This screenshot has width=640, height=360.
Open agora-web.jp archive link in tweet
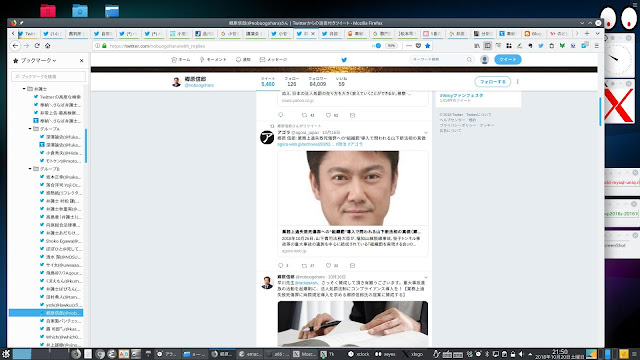[305, 144]
